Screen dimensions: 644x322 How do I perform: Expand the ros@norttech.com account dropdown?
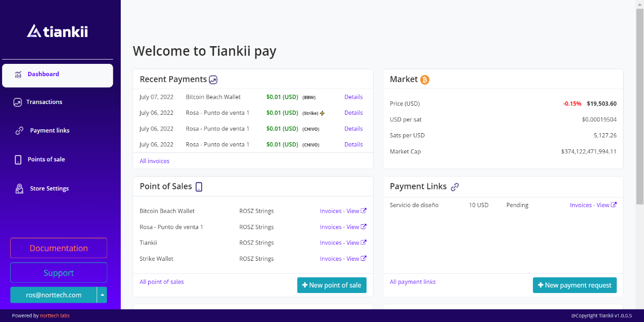(101, 295)
